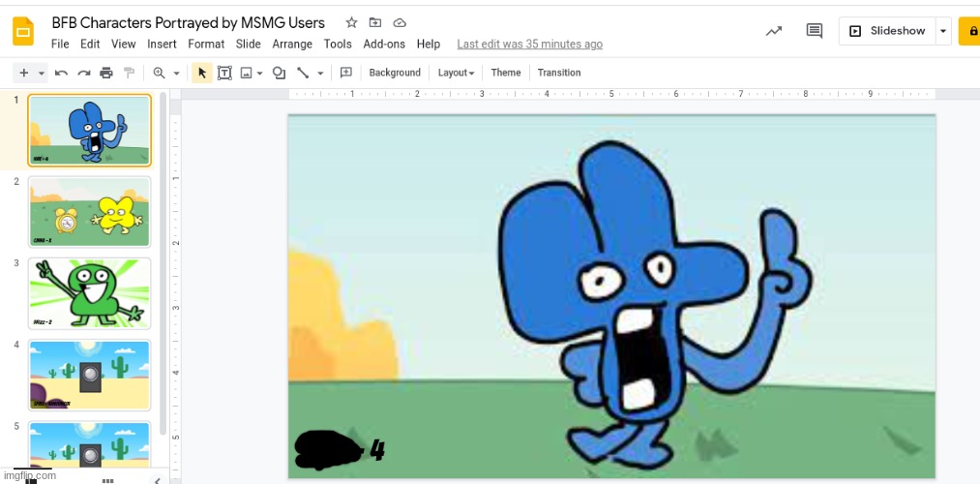Open the Edit menu

[x=90, y=44]
